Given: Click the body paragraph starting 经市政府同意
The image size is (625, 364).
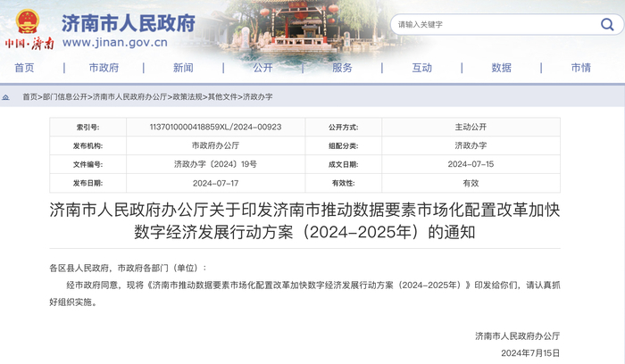Looking at the screenshot, I should (x=305, y=294).
